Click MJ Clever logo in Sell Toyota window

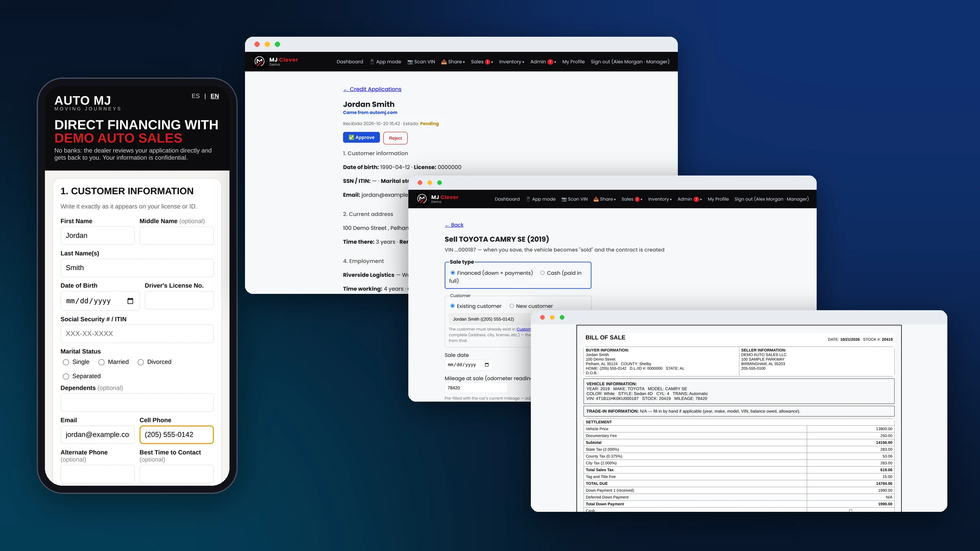438,199
